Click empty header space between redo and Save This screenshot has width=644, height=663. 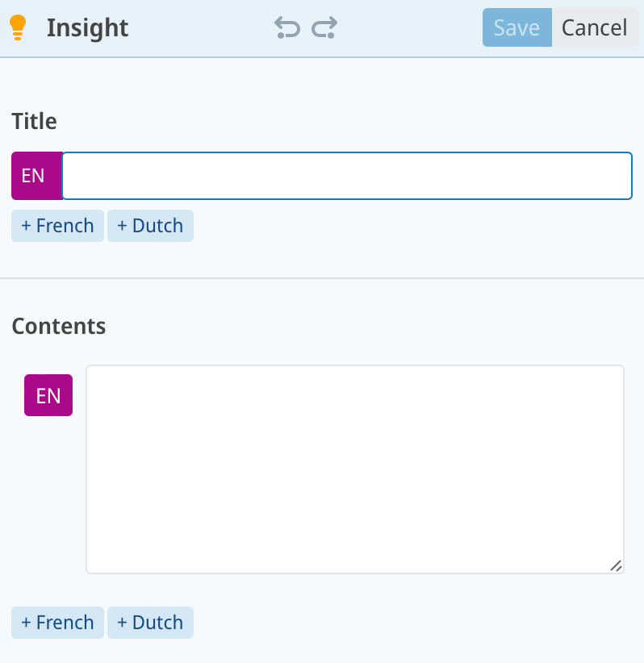(410, 28)
